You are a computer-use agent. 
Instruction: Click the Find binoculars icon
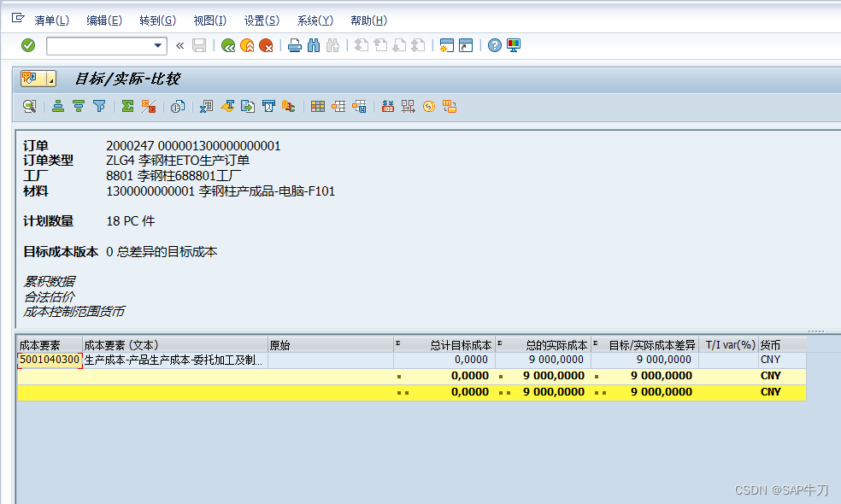(x=314, y=45)
